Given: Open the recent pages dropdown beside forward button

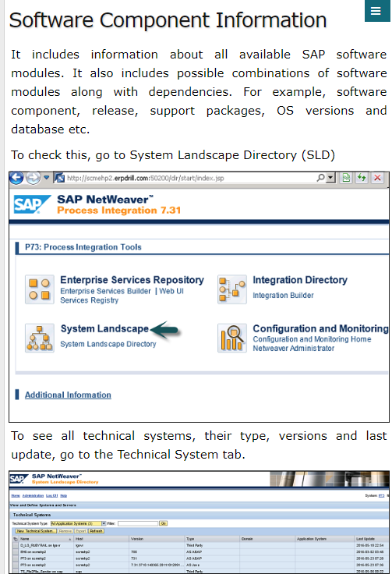Looking at the screenshot, I should [47, 178].
